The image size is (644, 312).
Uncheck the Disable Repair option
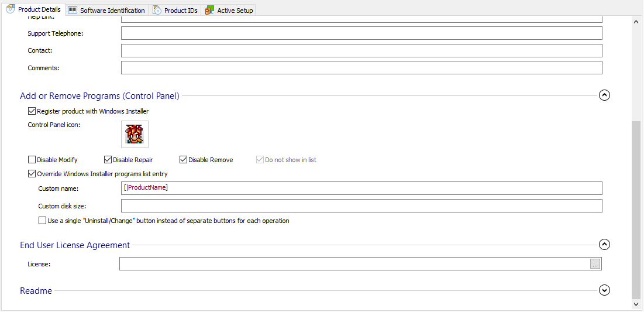coord(108,160)
